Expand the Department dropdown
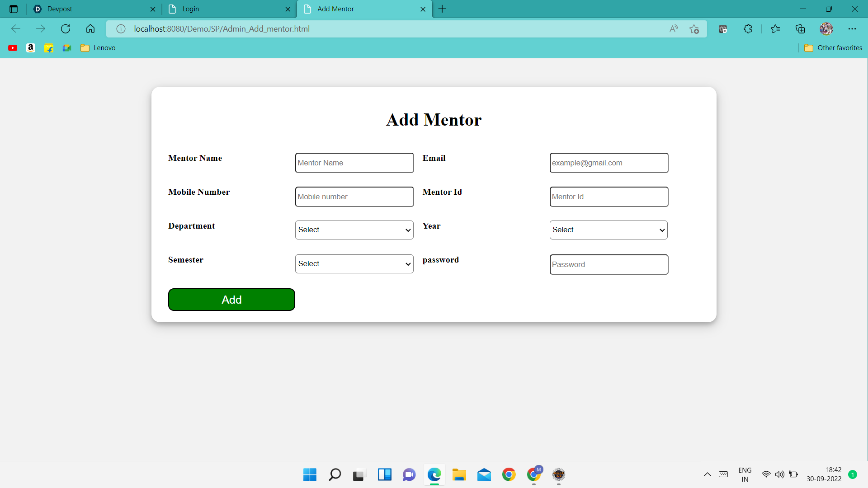 354,230
